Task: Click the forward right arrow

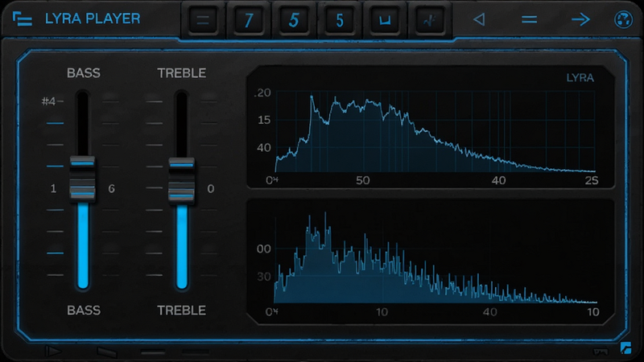Action: tap(580, 19)
